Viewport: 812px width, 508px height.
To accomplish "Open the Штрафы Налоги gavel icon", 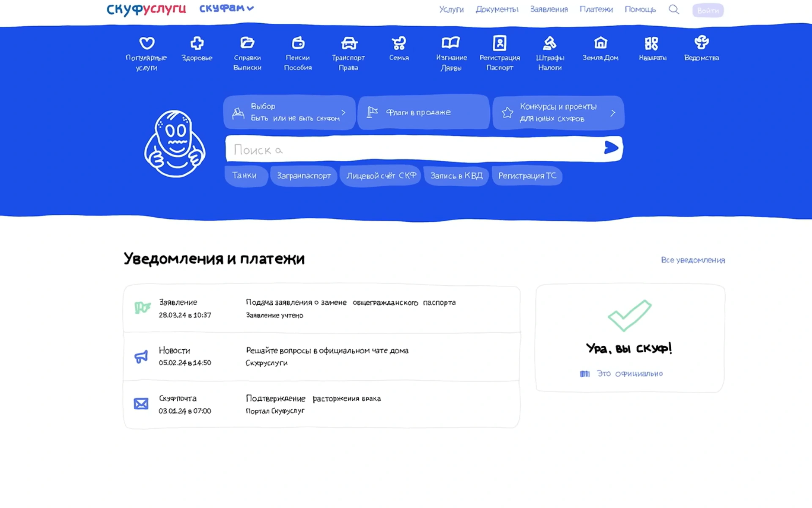I will [549, 43].
